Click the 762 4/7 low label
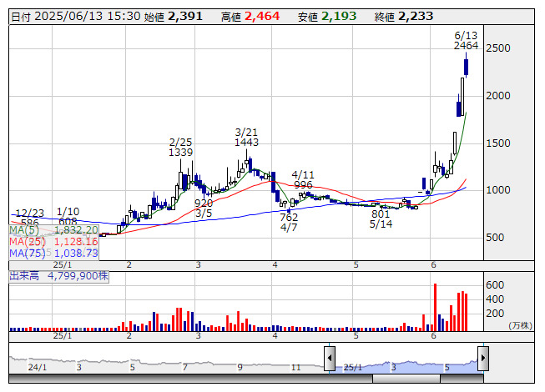Screen dimensions: 545x392 289,222
